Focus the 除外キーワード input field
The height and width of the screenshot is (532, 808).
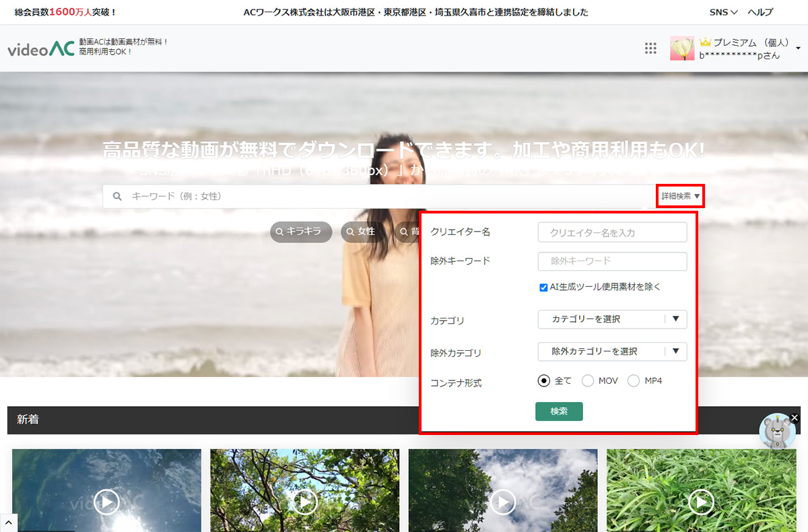[x=613, y=261]
